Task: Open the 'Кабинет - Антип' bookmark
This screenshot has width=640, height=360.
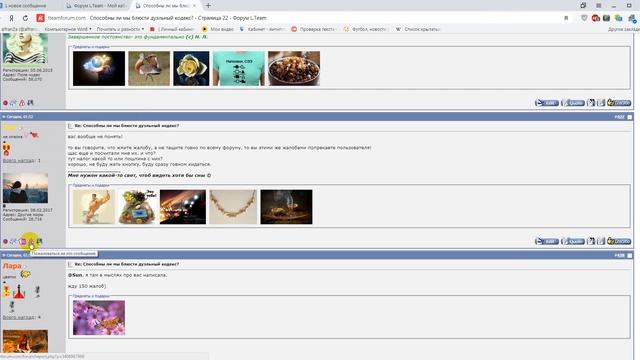Action: pos(262,29)
